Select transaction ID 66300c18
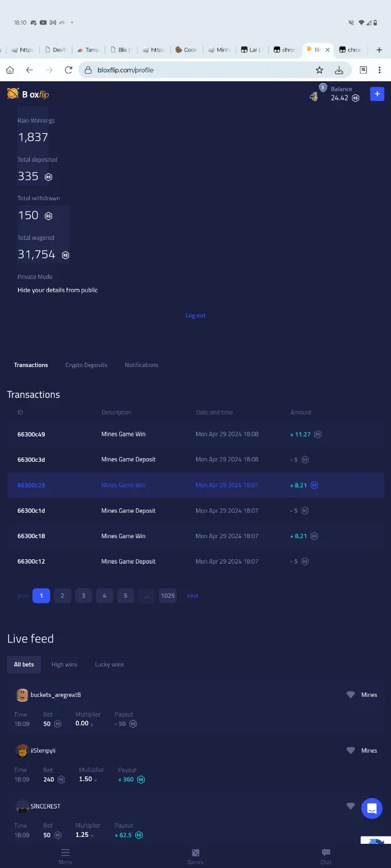This screenshot has width=391, height=868. [31, 536]
